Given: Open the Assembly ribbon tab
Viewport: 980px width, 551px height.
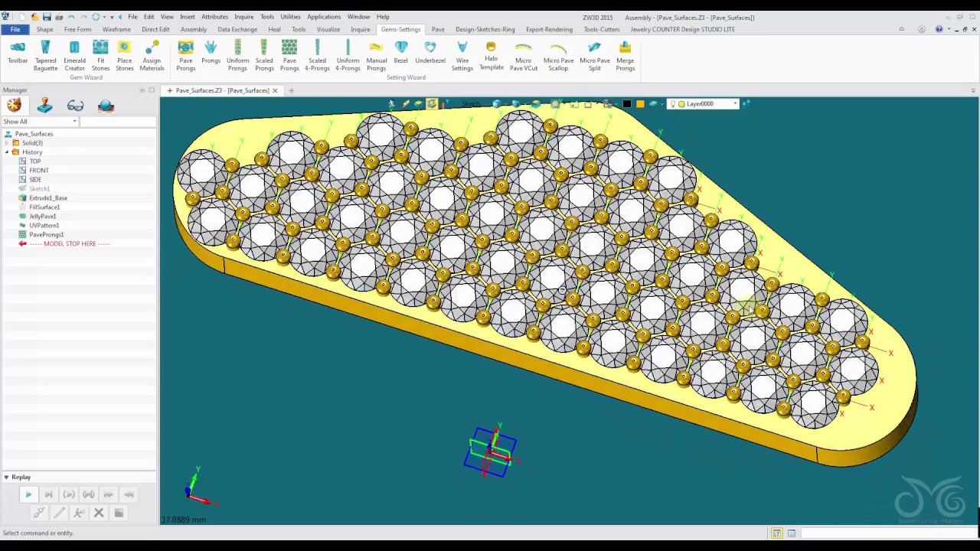Looking at the screenshot, I should (193, 29).
